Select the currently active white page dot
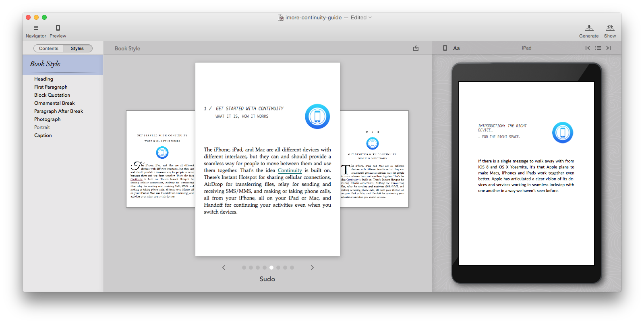Viewport: 644px width, 324px height. click(271, 268)
